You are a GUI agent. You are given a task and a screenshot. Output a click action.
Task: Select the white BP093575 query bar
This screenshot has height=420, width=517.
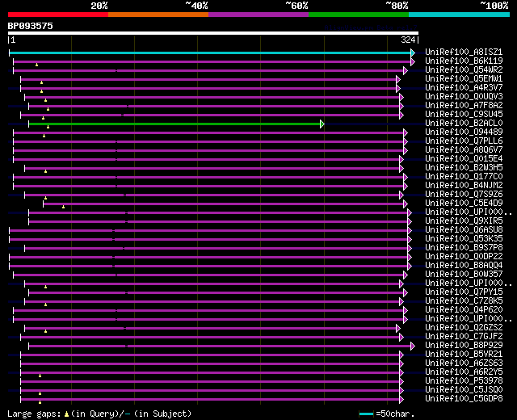[x=213, y=33]
